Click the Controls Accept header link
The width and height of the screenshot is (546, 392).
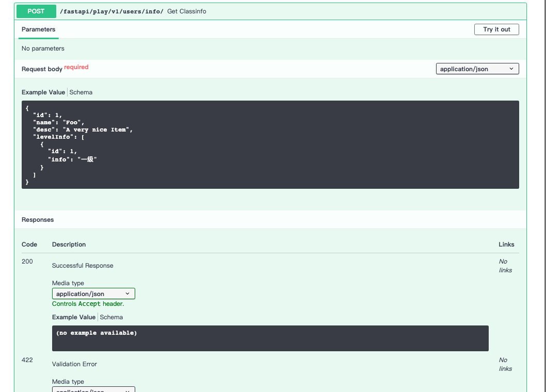[x=88, y=304]
